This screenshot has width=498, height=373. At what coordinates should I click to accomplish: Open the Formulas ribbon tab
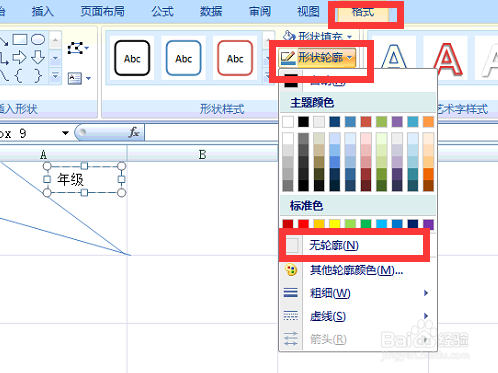(163, 11)
